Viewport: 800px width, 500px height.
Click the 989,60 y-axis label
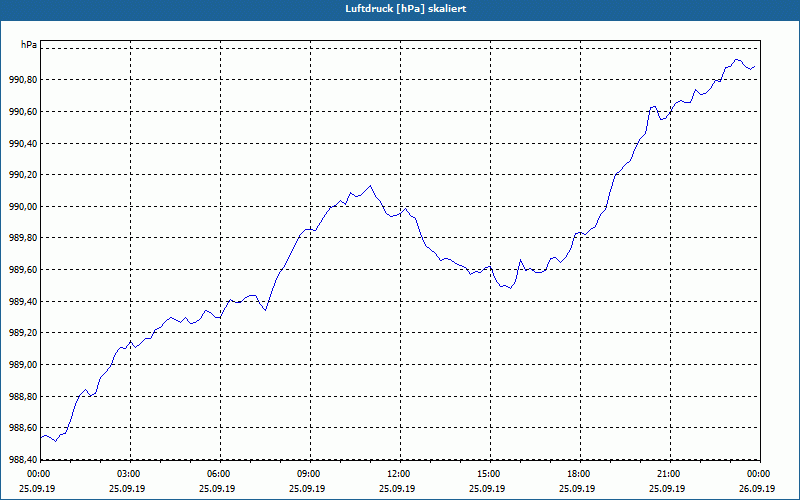[23, 269]
